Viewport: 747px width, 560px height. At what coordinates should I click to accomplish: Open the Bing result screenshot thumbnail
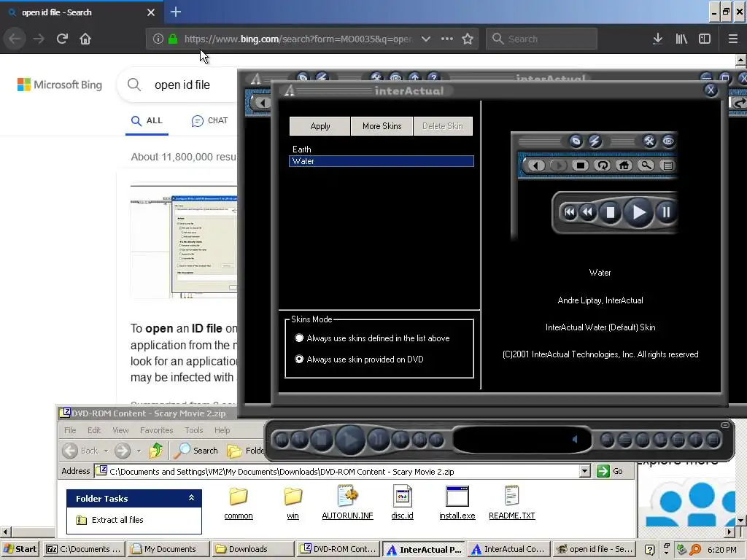(184, 242)
